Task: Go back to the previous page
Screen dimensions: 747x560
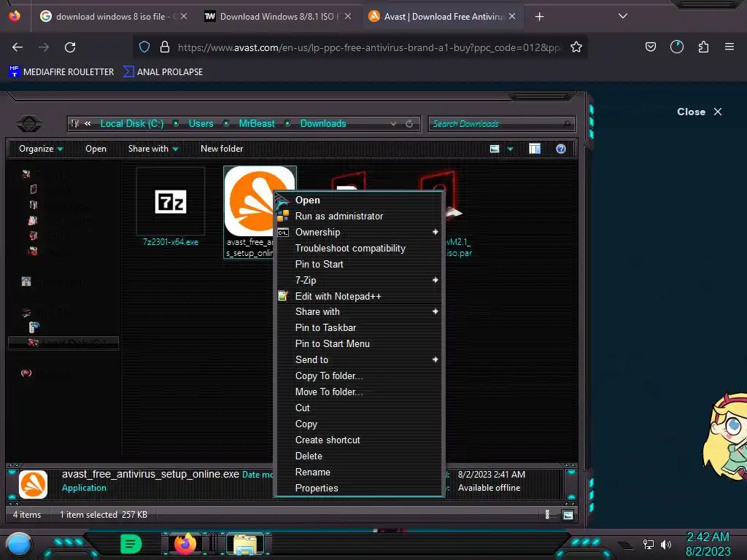Action: [18, 47]
